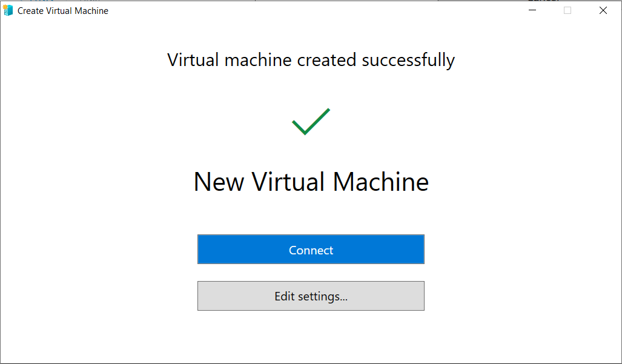This screenshot has width=622, height=364.
Task: Click Connect to start the virtual machine
Action: click(311, 250)
